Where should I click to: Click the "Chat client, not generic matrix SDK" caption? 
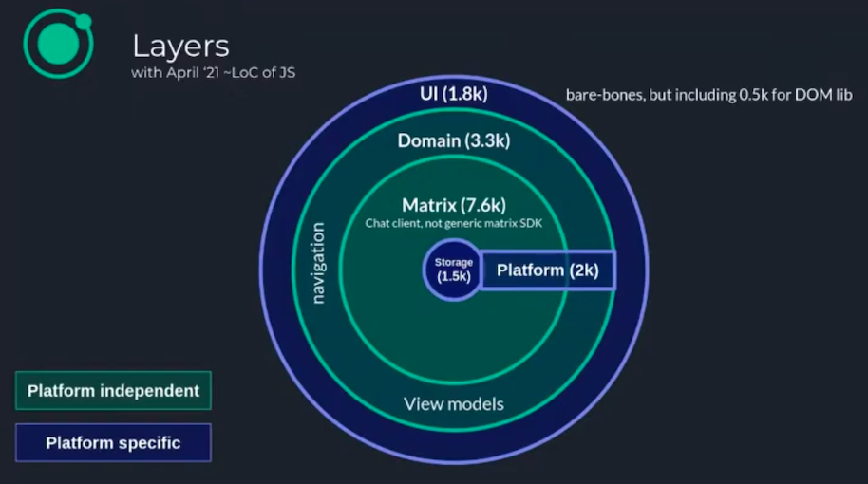coord(453,225)
